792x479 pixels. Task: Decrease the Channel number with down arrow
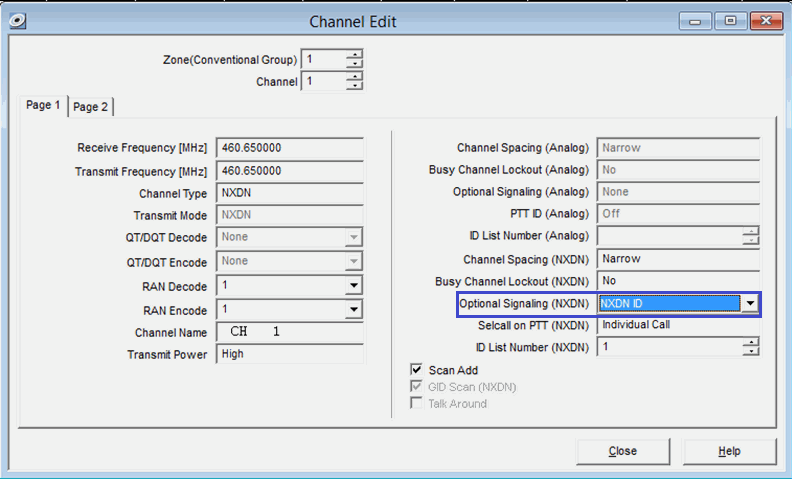(355, 85)
